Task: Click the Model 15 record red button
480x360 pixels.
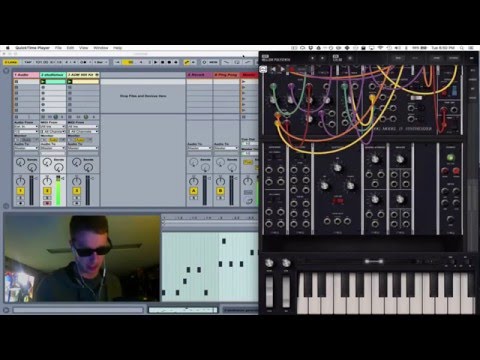Action: [x=292, y=69]
